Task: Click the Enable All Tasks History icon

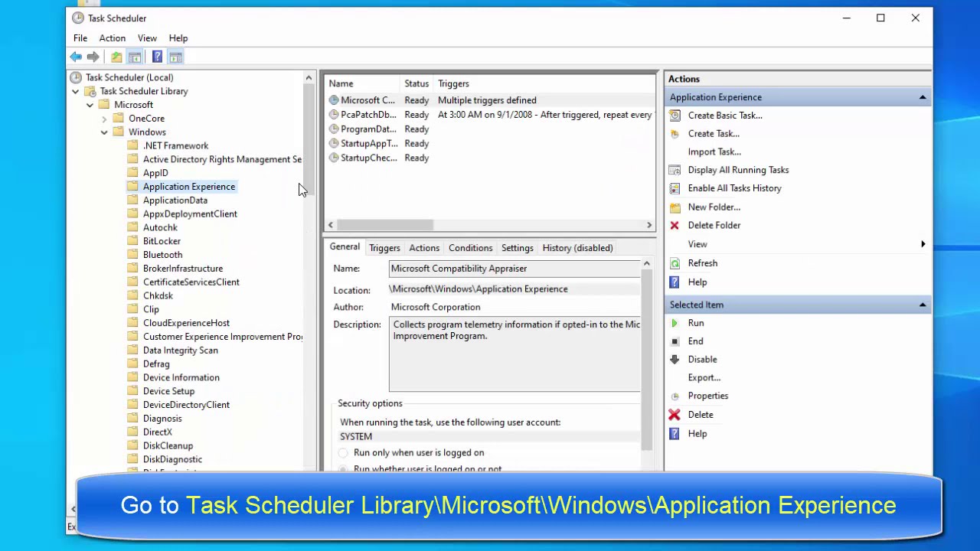Action: [x=675, y=188]
